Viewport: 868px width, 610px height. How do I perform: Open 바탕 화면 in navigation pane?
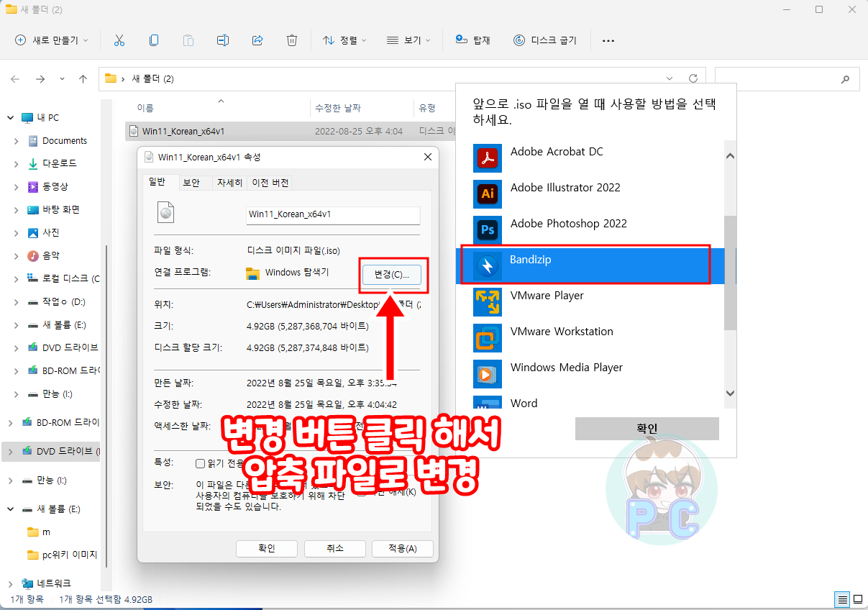tap(60, 210)
